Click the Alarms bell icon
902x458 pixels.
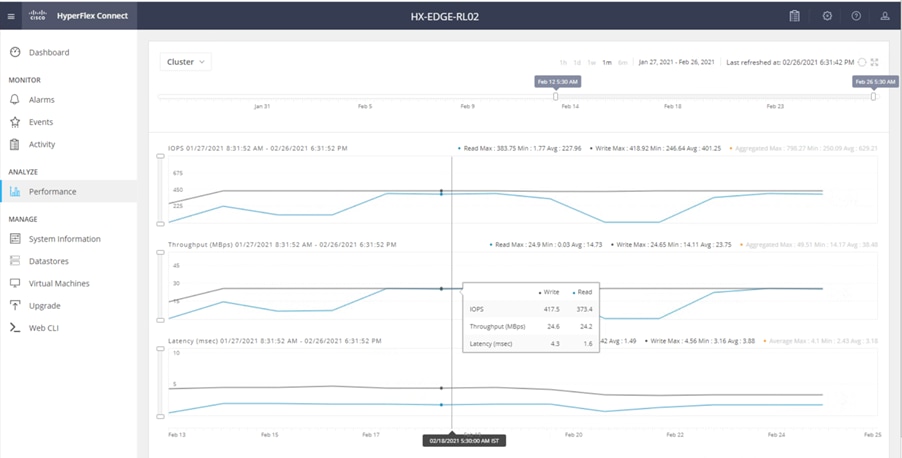16,100
